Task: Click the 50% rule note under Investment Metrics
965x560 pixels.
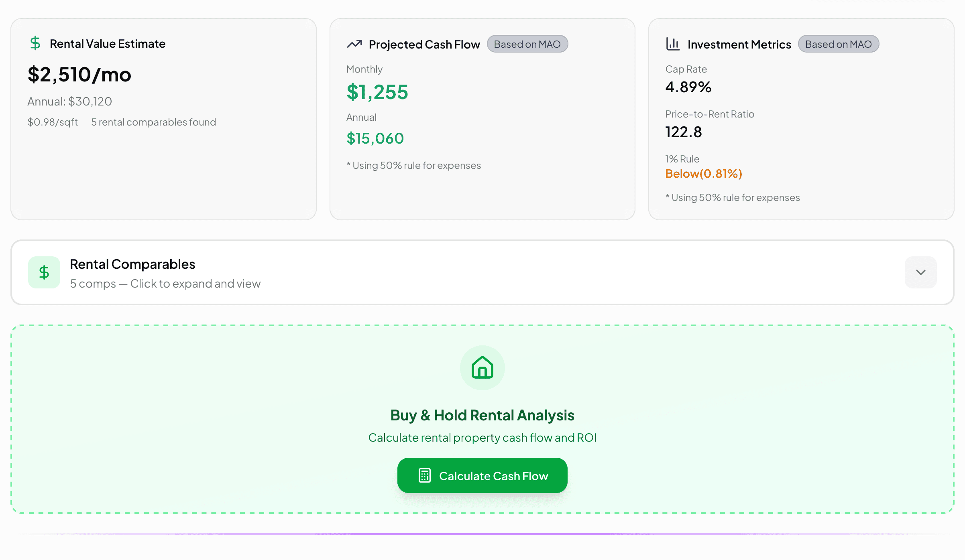Action: click(x=733, y=198)
